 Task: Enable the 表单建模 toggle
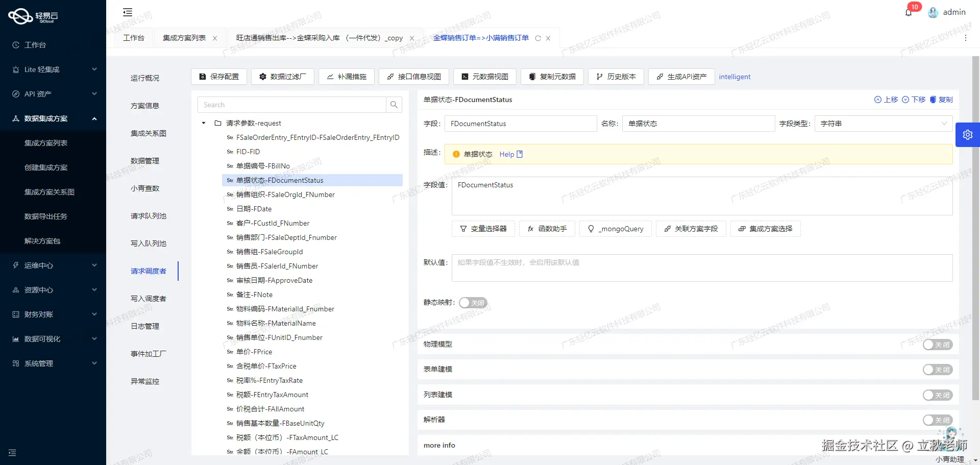click(x=937, y=370)
